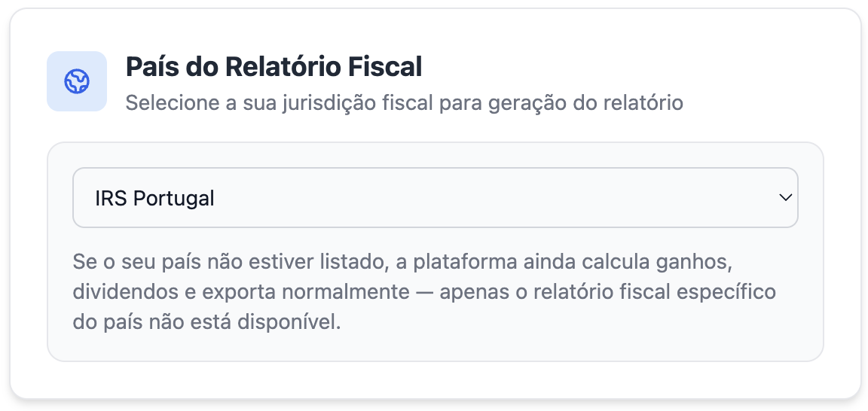Select the "IRS Portugal" value text
This screenshot has height=411, width=868.
[x=154, y=199]
